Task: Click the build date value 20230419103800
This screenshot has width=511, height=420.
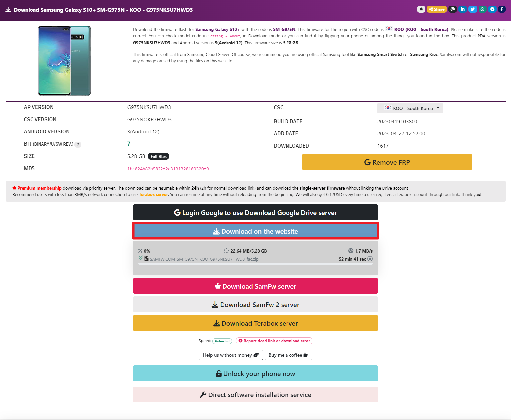Action: pos(397,122)
